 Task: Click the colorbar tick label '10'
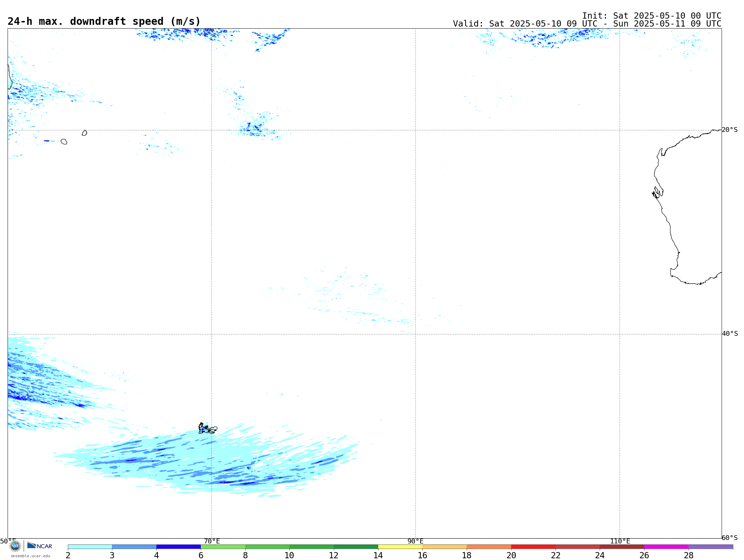pyautogui.click(x=289, y=555)
